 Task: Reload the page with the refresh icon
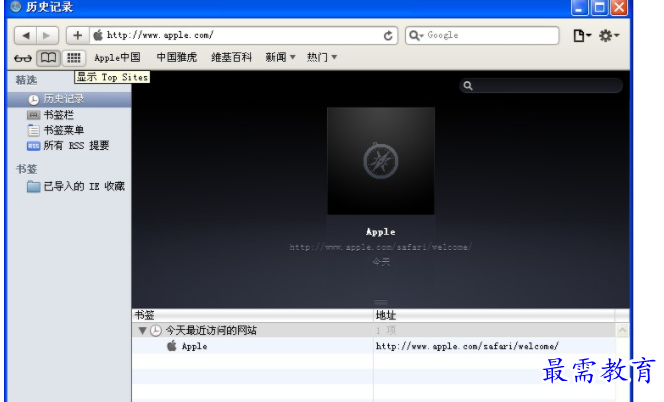click(x=388, y=36)
